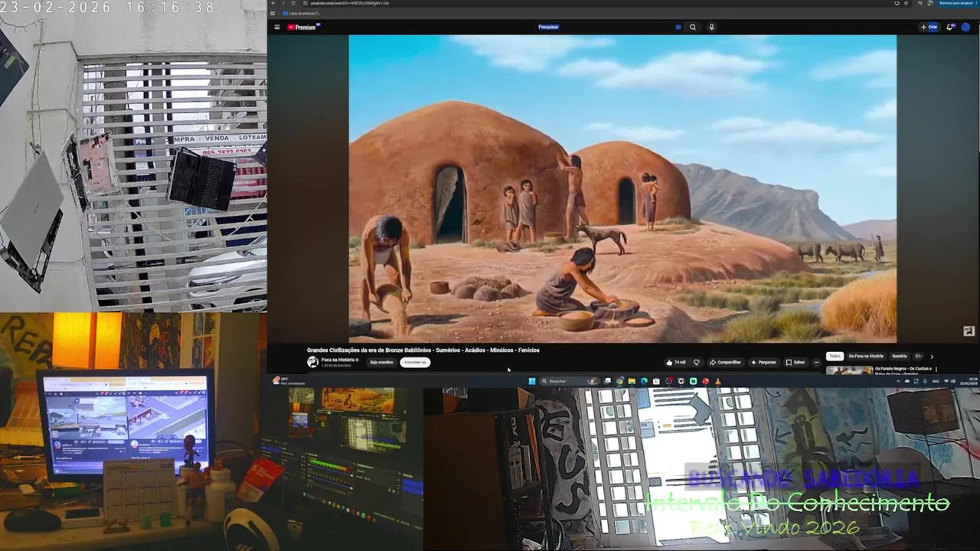The image size is (980, 551).
Task: Click the Seja membro button
Action: (381, 362)
